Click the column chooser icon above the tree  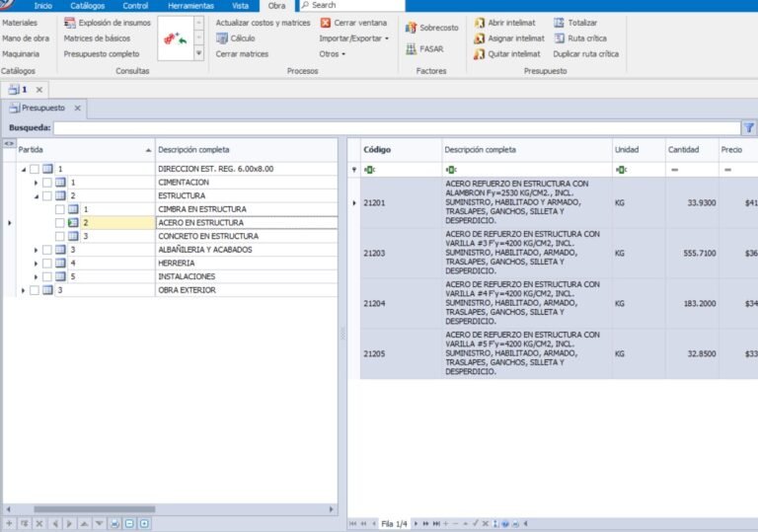click(9, 144)
